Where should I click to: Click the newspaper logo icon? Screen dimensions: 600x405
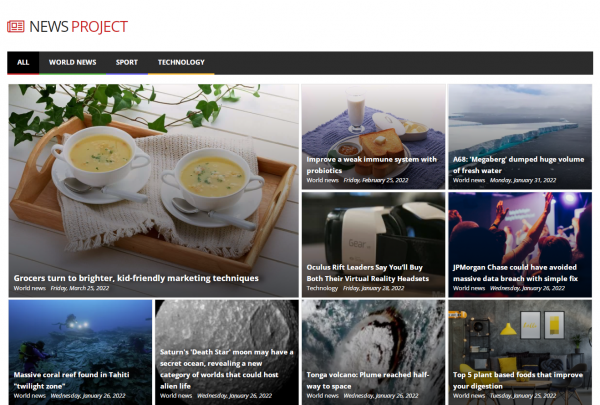tap(16, 26)
